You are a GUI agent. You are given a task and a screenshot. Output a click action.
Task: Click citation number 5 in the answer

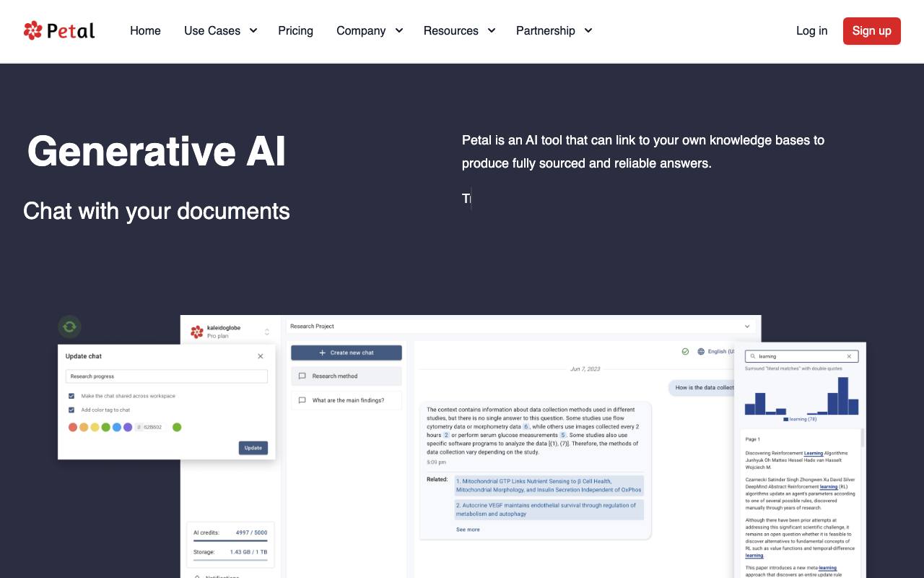tap(562, 436)
